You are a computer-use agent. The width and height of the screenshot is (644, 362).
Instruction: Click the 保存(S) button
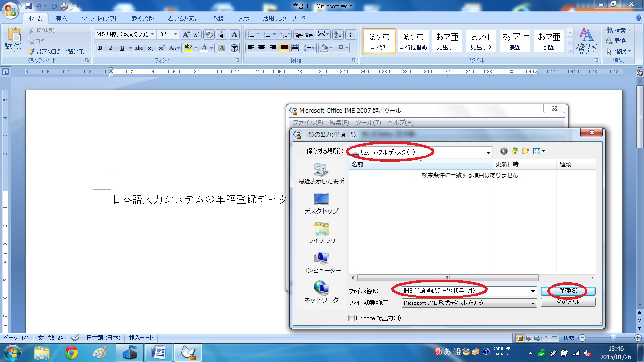click(568, 291)
